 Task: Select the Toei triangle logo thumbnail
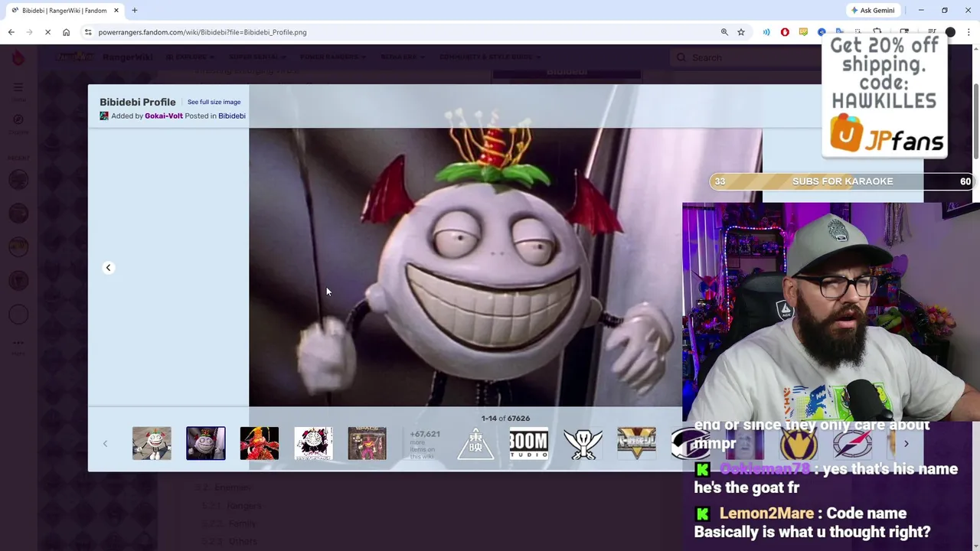(x=475, y=443)
